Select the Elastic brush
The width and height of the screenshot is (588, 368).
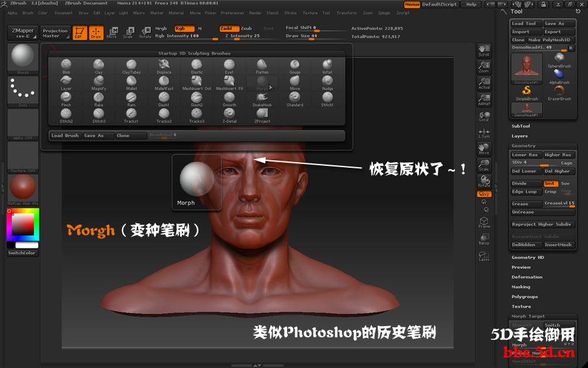click(x=196, y=66)
